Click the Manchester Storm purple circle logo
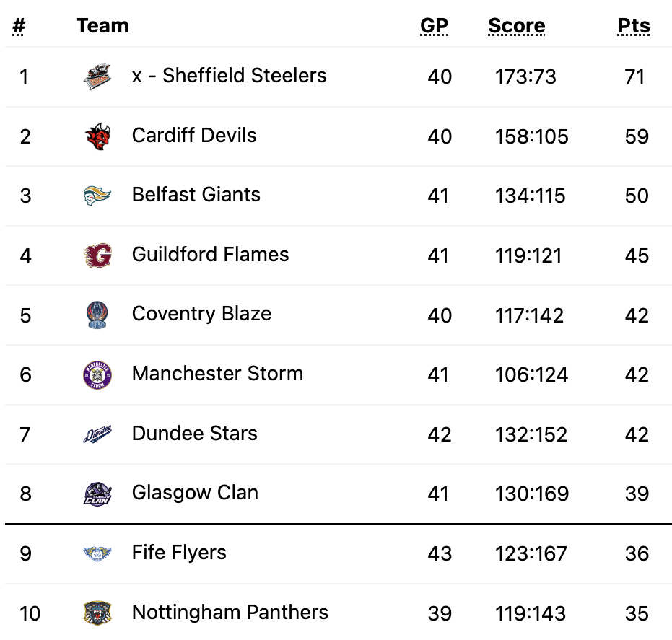Image resolution: width=672 pixels, height=640 pixels. point(97,374)
